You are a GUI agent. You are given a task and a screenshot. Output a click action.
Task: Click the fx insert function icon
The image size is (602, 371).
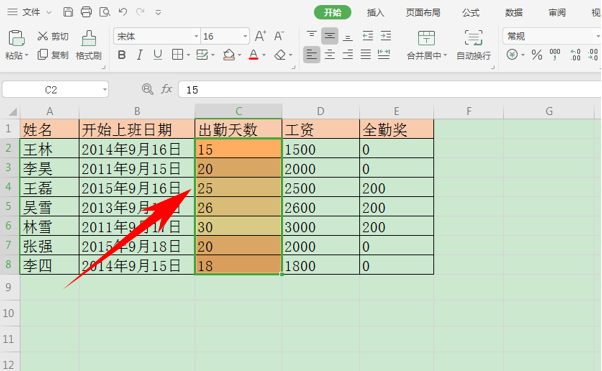click(166, 89)
